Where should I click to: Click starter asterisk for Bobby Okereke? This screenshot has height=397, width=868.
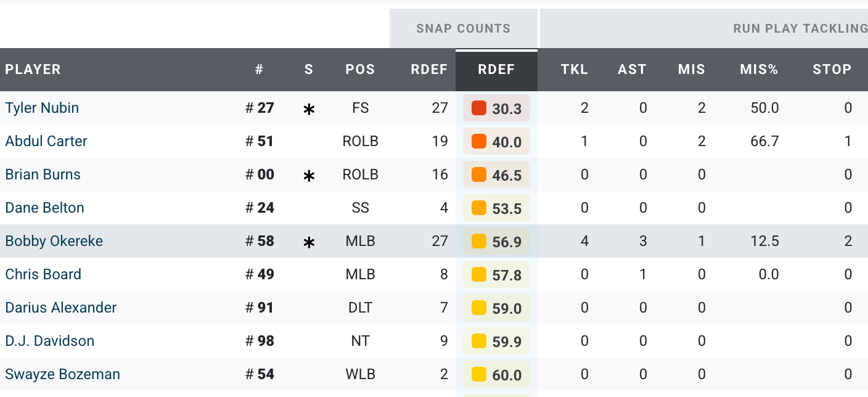click(x=309, y=242)
